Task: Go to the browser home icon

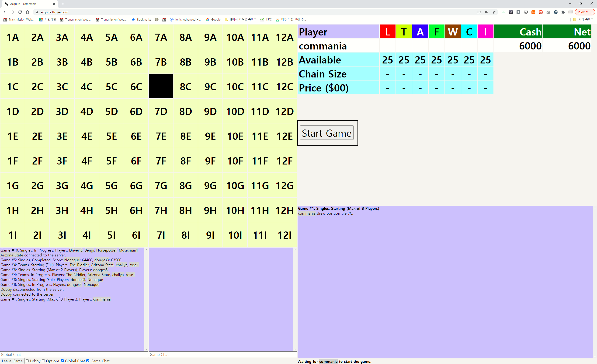Action: point(27,12)
